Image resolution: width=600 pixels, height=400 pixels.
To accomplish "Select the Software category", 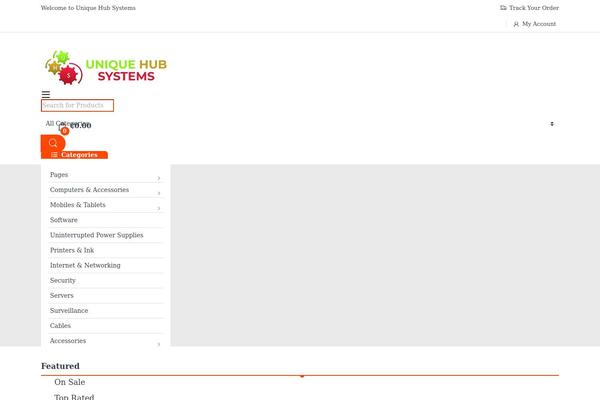I will (x=64, y=220).
